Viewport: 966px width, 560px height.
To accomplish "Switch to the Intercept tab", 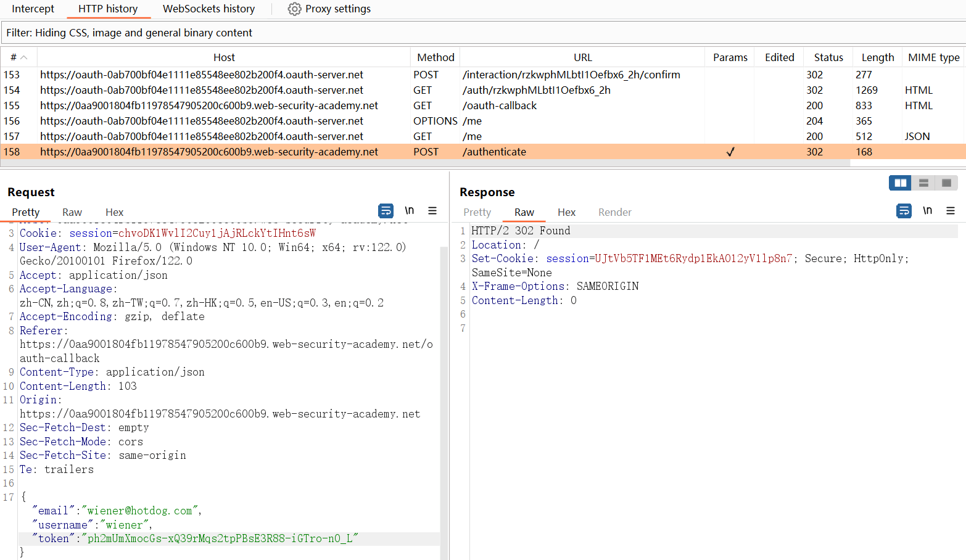I will click(x=33, y=9).
